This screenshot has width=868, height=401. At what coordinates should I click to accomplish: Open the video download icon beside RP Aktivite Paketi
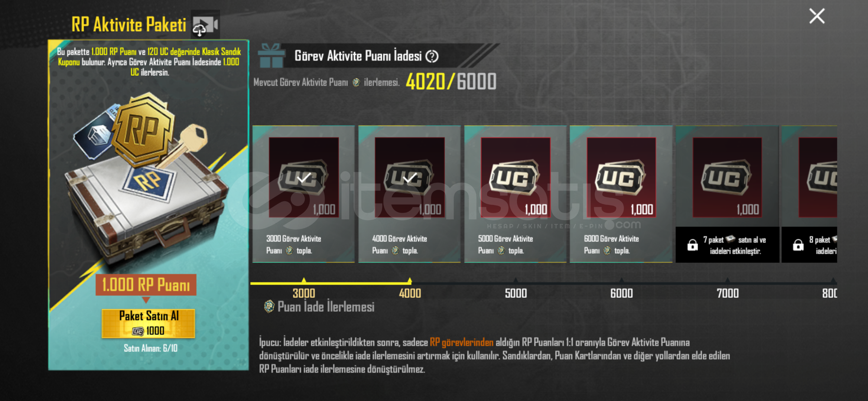(205, 25)
